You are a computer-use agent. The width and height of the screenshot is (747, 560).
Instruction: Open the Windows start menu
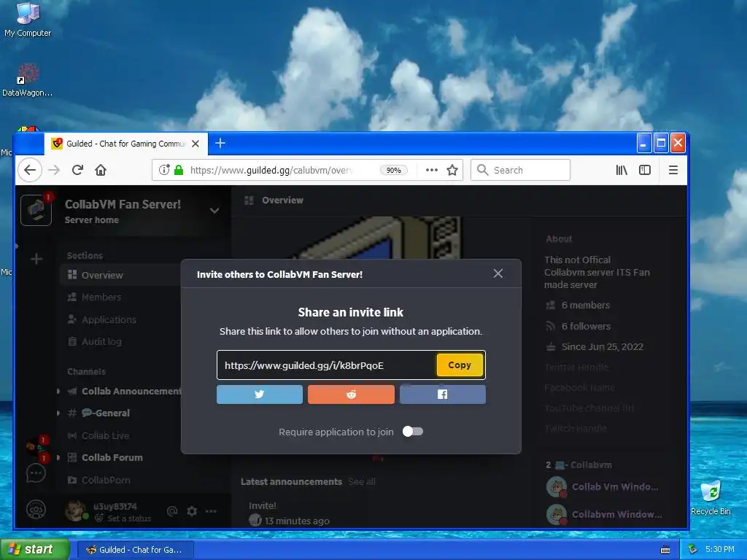click(34, 549)
